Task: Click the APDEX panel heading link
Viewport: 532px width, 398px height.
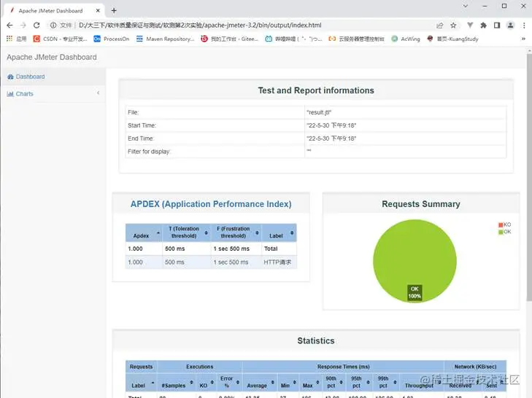Action: [x=211, y=204]
